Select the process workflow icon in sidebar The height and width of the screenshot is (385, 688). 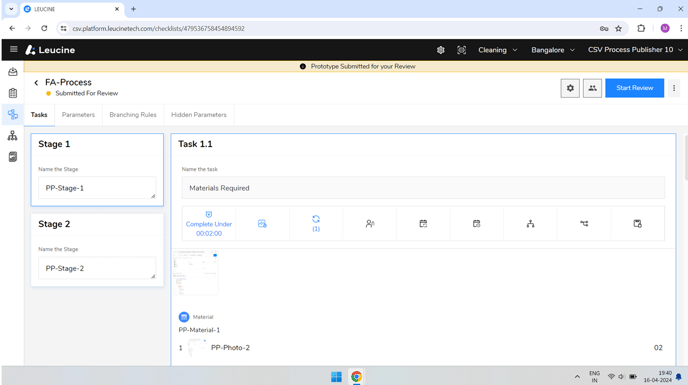13,115
